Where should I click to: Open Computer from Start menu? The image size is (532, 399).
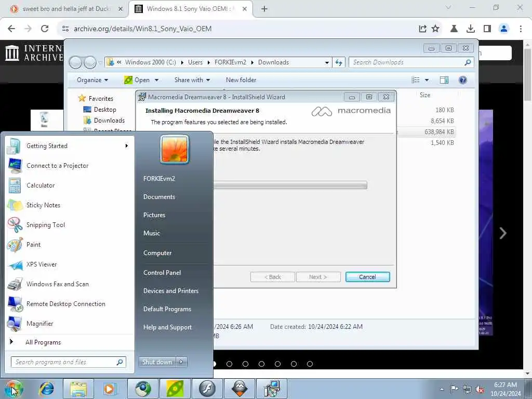click(157, 253)
